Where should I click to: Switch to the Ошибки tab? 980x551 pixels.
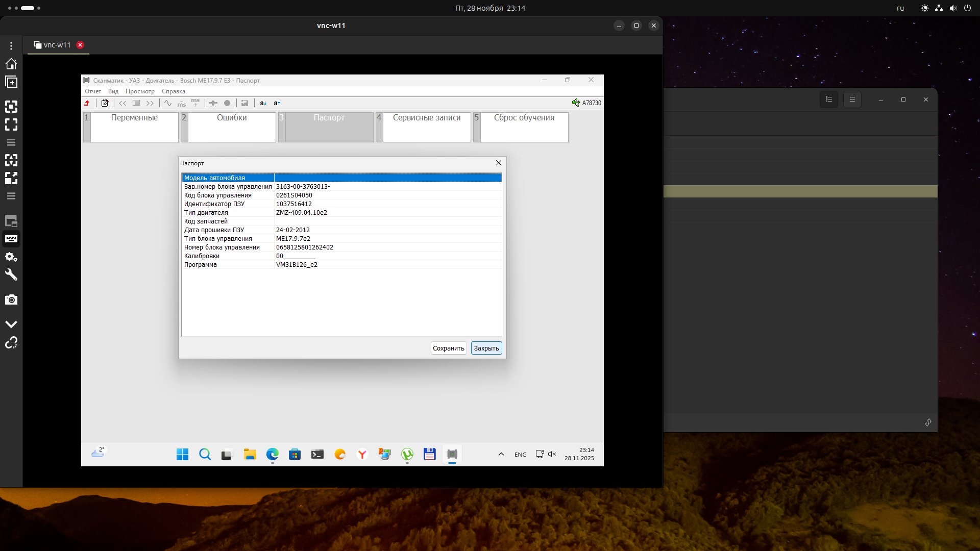coord(232,127)
